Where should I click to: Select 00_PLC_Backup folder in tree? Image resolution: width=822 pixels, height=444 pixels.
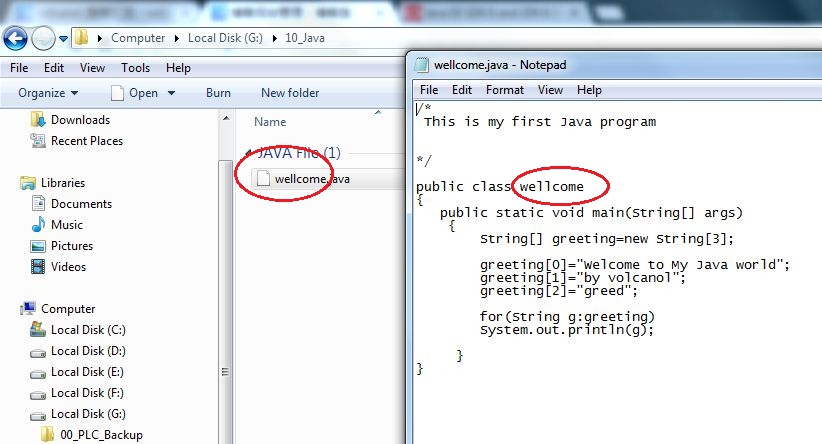point(101,435)
